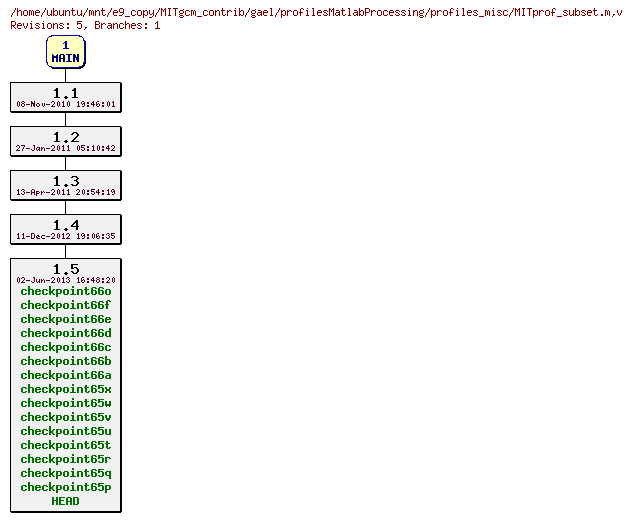Select the HEAD tag
The image size is (632, 521).
coord(65,501)
